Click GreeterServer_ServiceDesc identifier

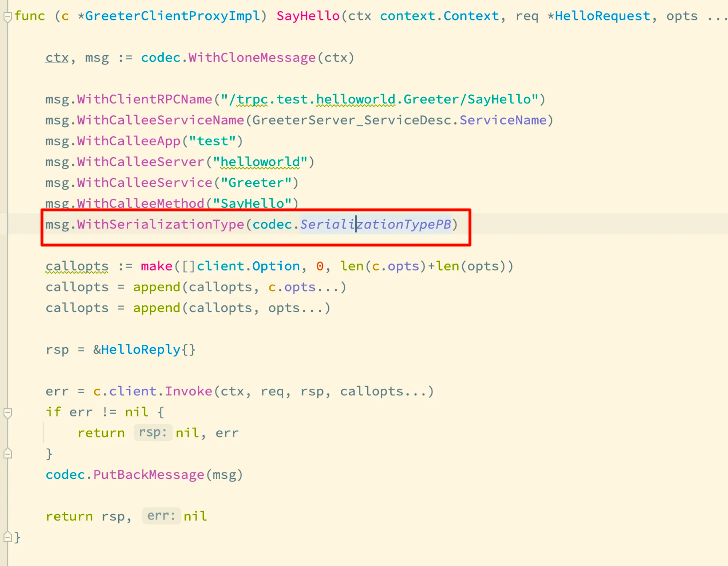pyautogui.click(x=352, y=120)
